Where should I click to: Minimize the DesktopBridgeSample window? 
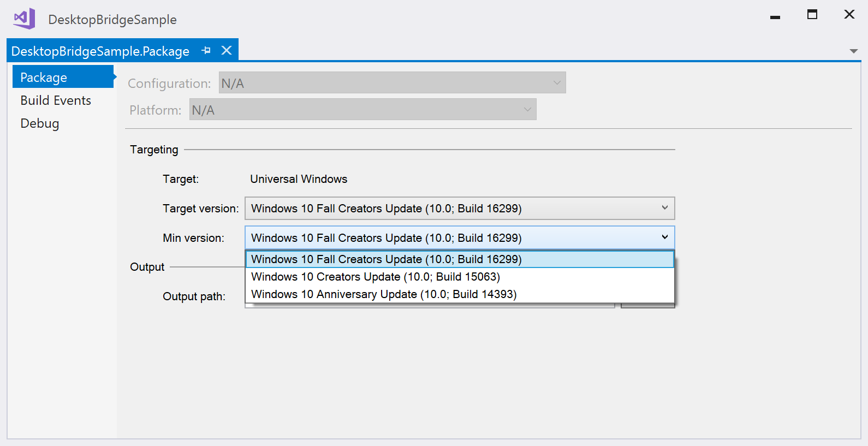[775, 17]
